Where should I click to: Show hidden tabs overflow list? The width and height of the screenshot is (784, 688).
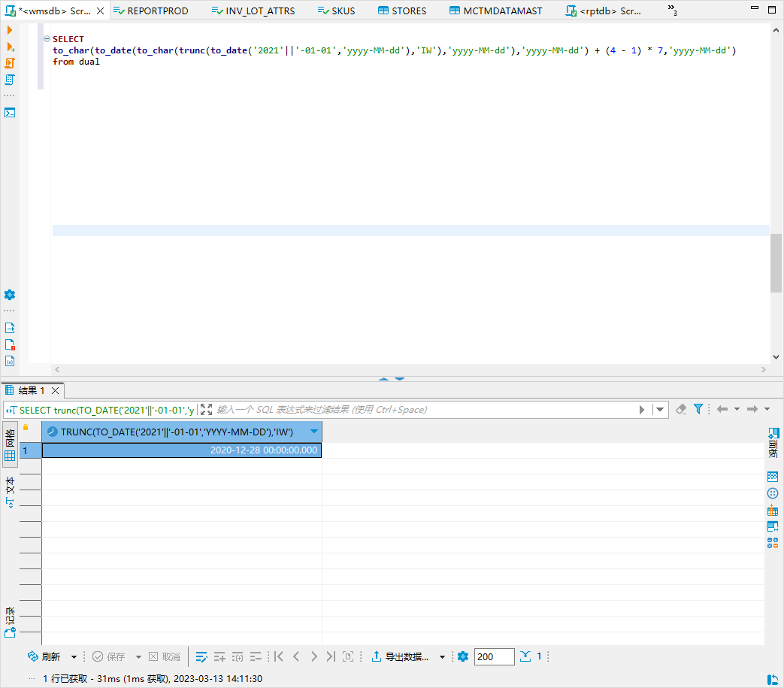pos(673,9)
